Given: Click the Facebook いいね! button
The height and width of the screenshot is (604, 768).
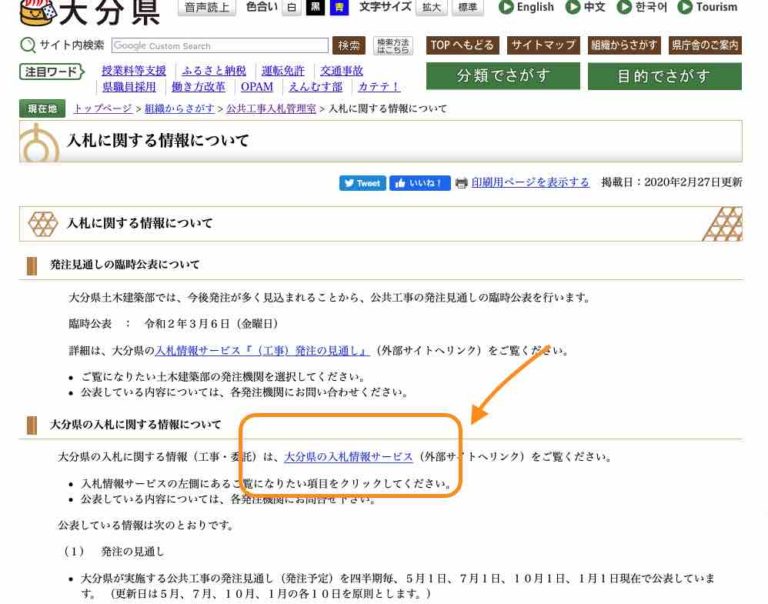Looking at the screenshot, I should pyautogui.click(x=419, y=183).
